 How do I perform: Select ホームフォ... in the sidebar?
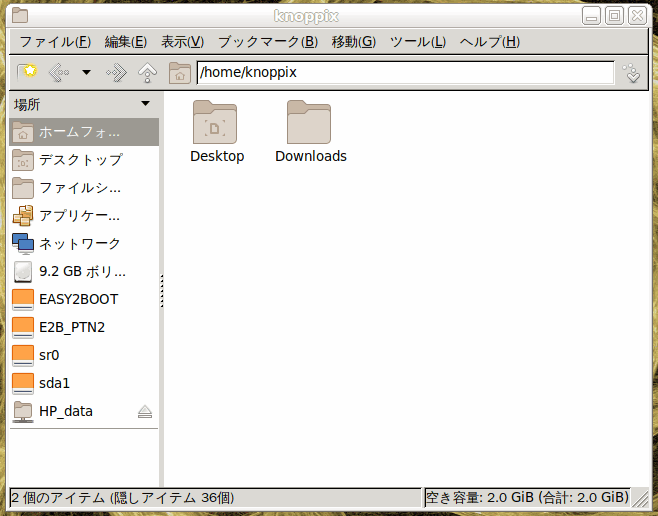click(84, 132)
